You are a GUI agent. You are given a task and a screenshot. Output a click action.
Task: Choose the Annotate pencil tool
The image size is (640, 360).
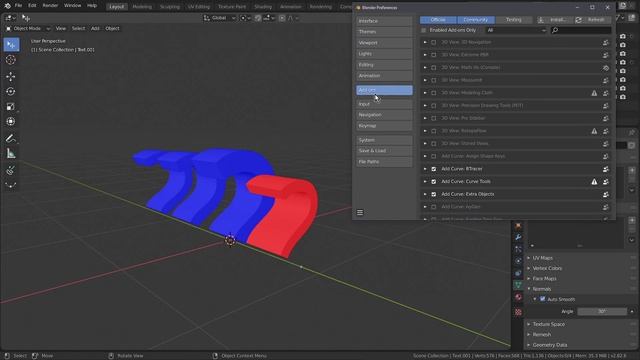click(x=11, y=138)
